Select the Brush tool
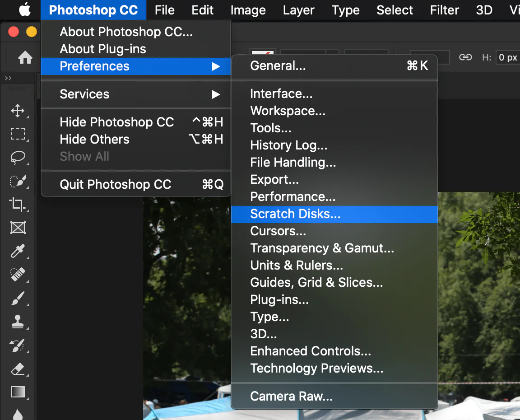 tap(18, 298)
